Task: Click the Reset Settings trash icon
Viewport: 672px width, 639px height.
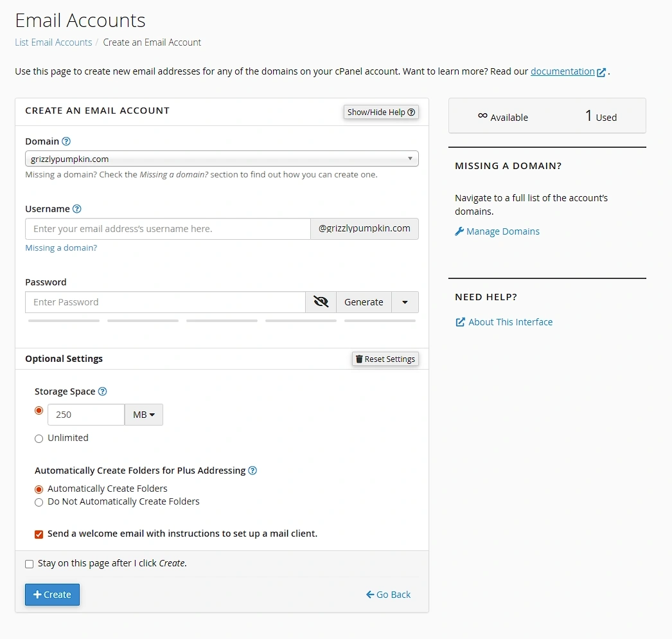Action: point(360,359)
